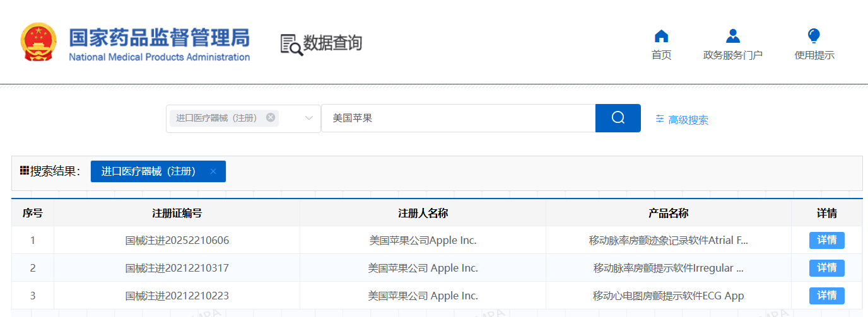Open the 首页 home icon
The width and height of the screenshot is (868, 317).
(661, 36)
